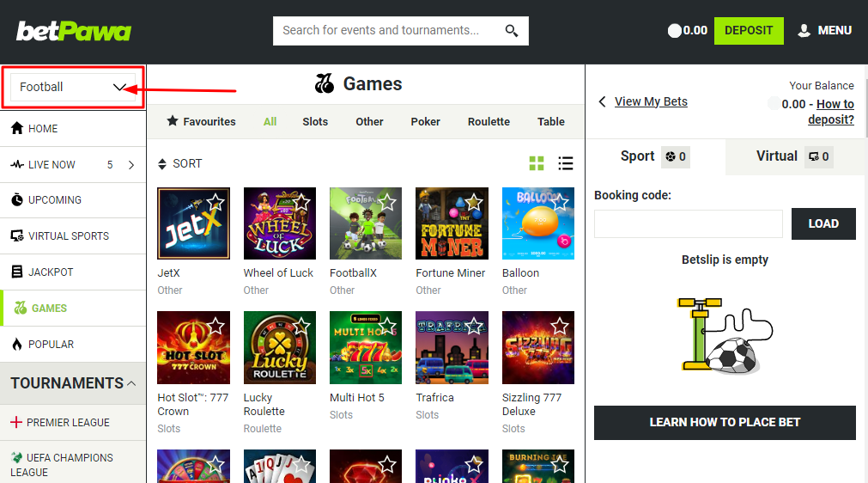The height and width of the screenshot is (483, 868).
Task: Favourite Sizzling 777 Deluxe with its star
Action: coord(560,327)
